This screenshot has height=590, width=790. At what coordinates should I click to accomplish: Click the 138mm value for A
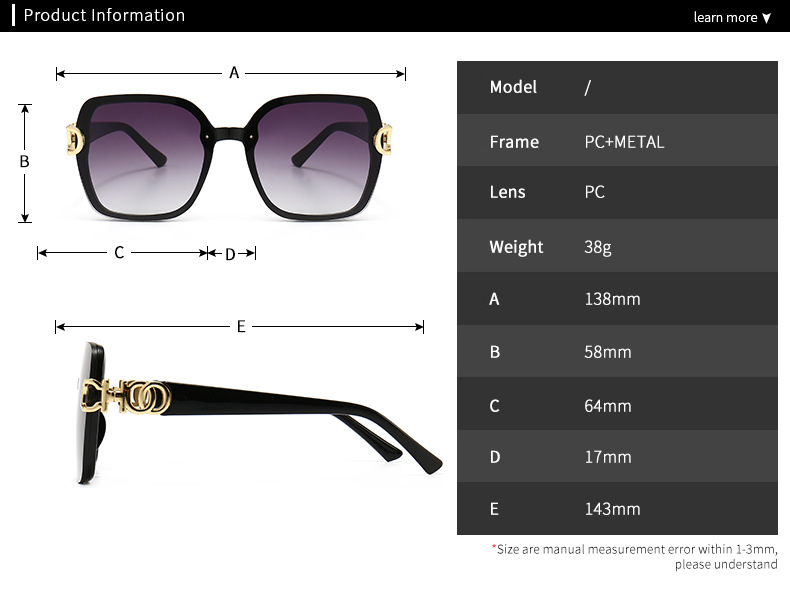pos(612,299)
